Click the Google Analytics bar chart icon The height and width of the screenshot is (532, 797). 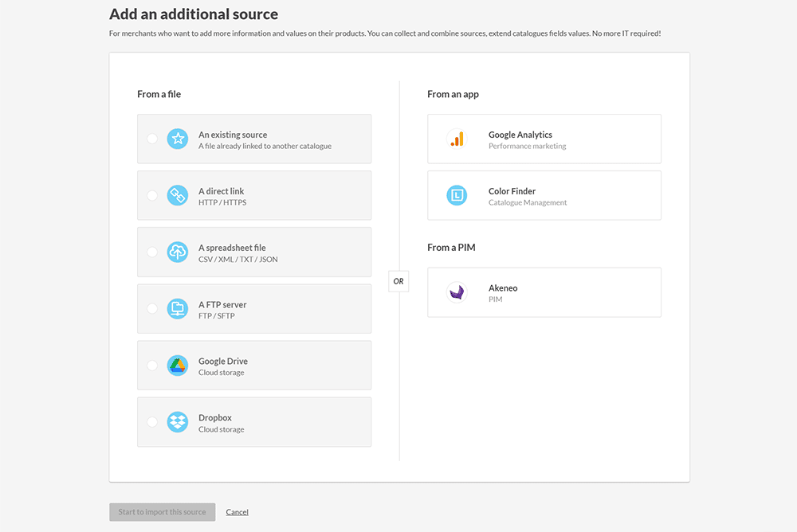coord(457,139)
